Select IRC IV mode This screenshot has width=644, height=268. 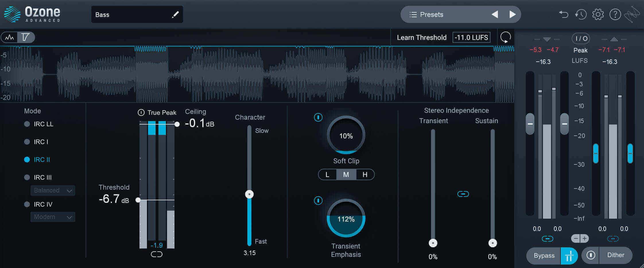pyautogui.click(x=38, y=205)
